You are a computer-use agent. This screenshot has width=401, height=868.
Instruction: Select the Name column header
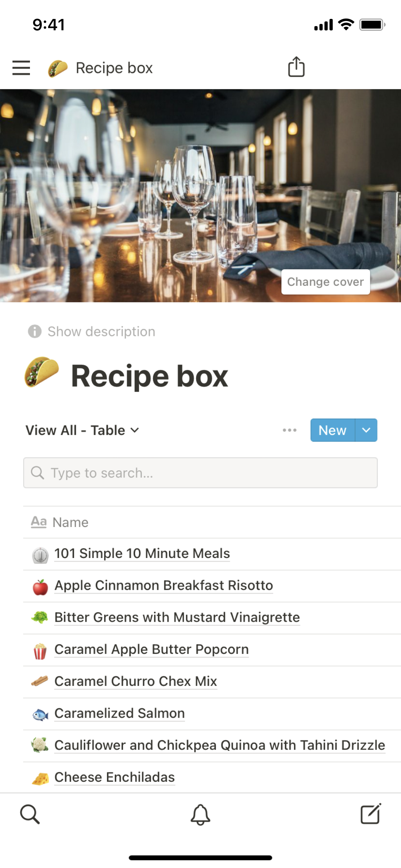[x=70, y=522]
